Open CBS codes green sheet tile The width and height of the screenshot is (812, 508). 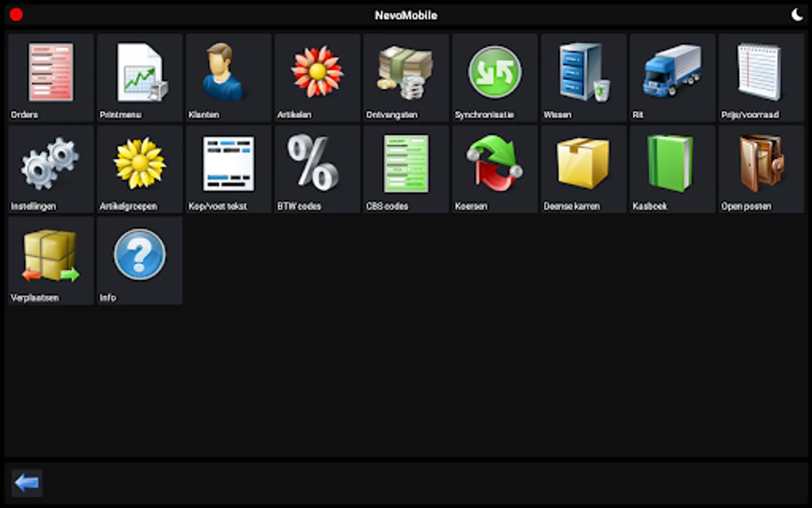point(406,169)
